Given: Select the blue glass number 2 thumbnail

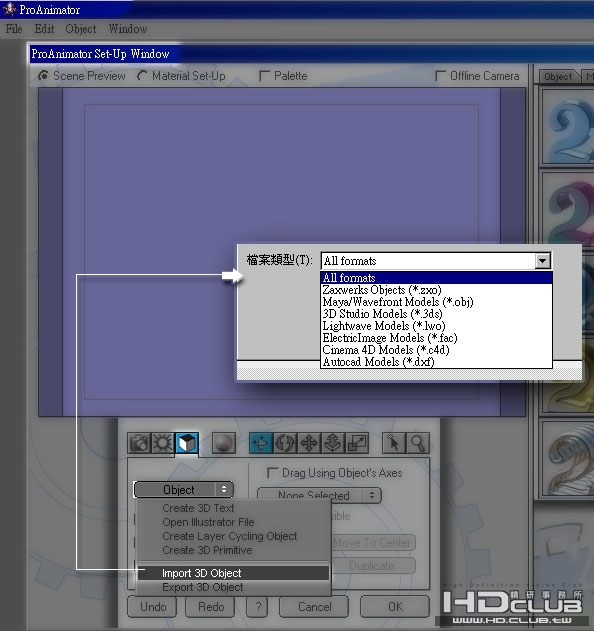Looking at the screenshot, I should tap(567, 127).
